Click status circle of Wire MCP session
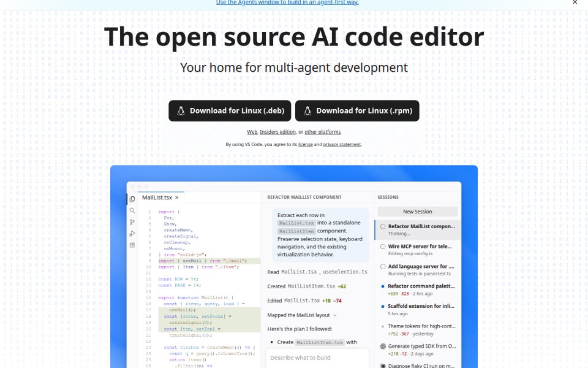Viewport: 588px width, 368px height. [383, 247]
